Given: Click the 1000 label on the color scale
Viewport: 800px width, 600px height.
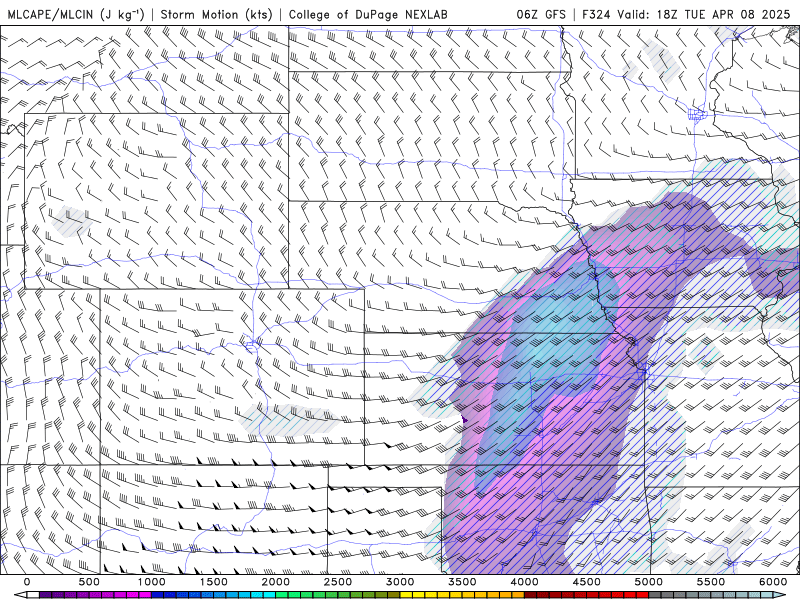Looking at the screenshot, I should [x=152, y=582].
